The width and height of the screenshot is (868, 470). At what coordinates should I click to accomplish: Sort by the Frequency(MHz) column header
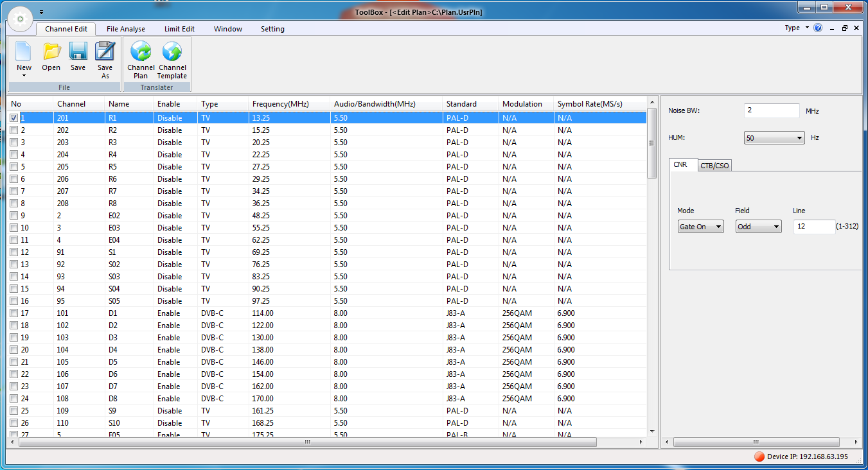[x=289, y=104]
